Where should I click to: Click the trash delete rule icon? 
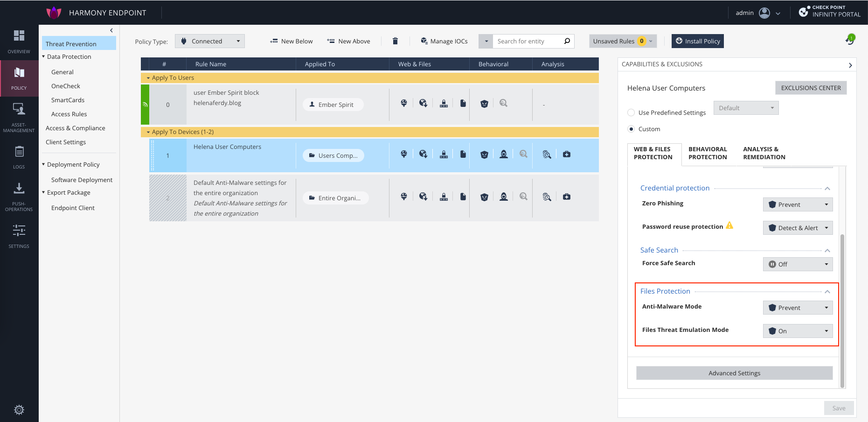click(395, 41)
